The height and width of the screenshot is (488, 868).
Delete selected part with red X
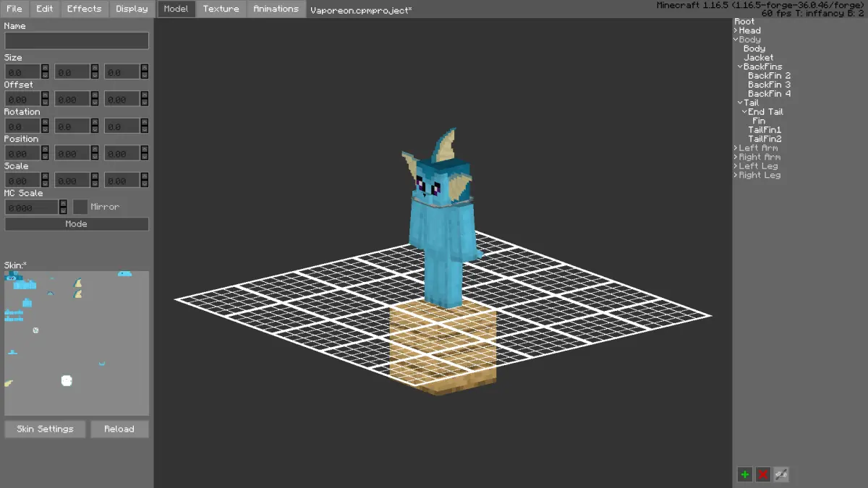point(762,474)
